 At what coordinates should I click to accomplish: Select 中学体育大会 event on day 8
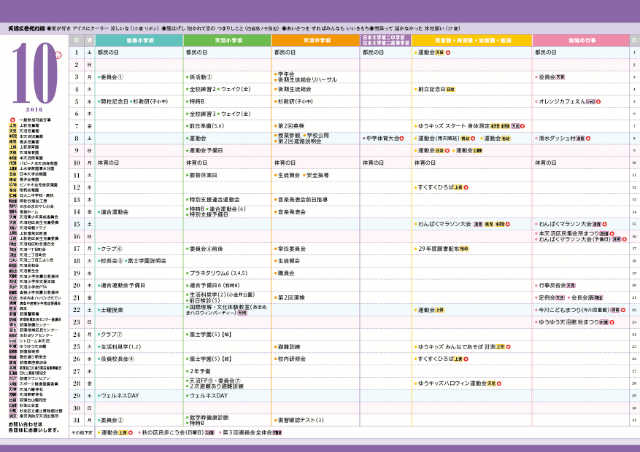[382, 138]
